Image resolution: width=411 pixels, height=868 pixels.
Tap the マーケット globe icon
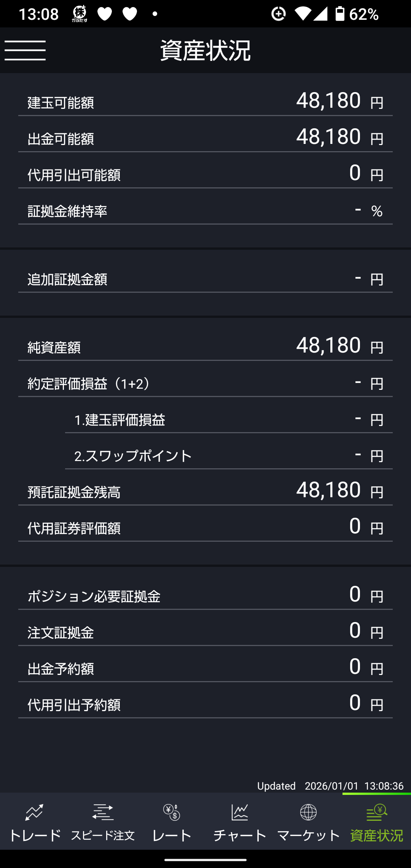click(x=308, y=812)
